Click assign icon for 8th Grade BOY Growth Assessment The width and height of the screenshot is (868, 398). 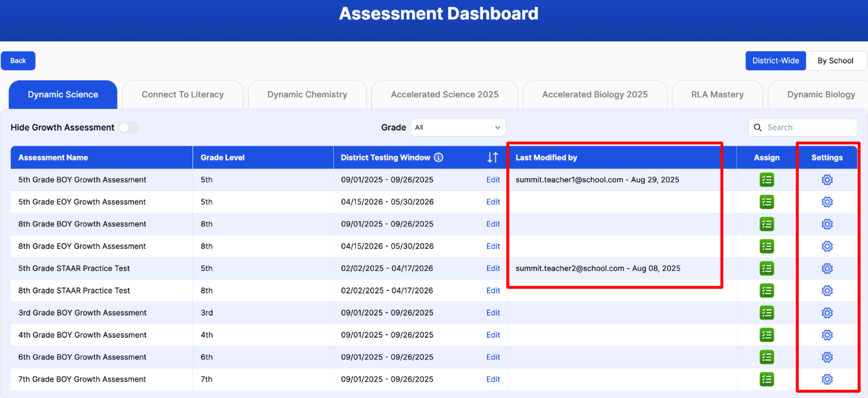coord(767,224)
